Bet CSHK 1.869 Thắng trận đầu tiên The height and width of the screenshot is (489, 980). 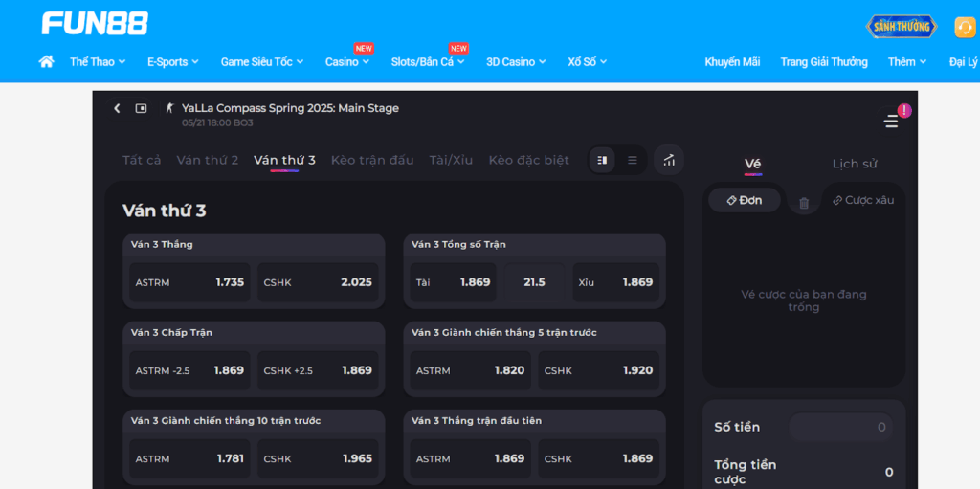(599, 459)
